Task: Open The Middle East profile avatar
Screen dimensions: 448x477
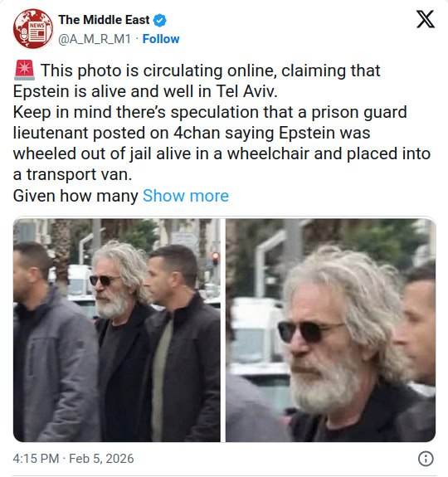Action: click(x=33, y=29)
